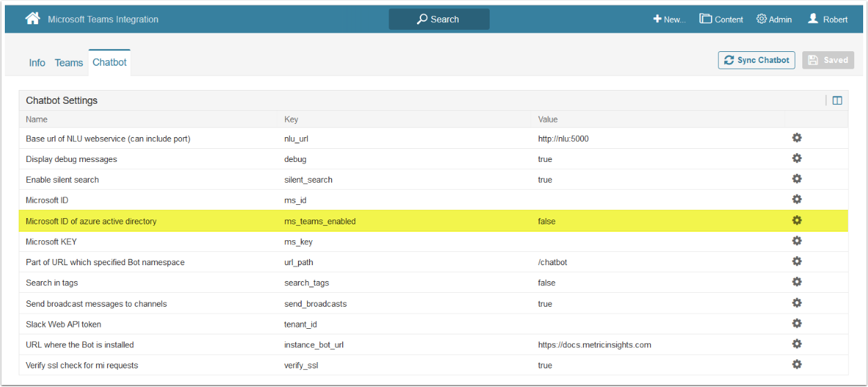Screen dimensions: 868x387
Task: Click the https://docs.metricinsights.com value
Action: [x=595, y=345]
